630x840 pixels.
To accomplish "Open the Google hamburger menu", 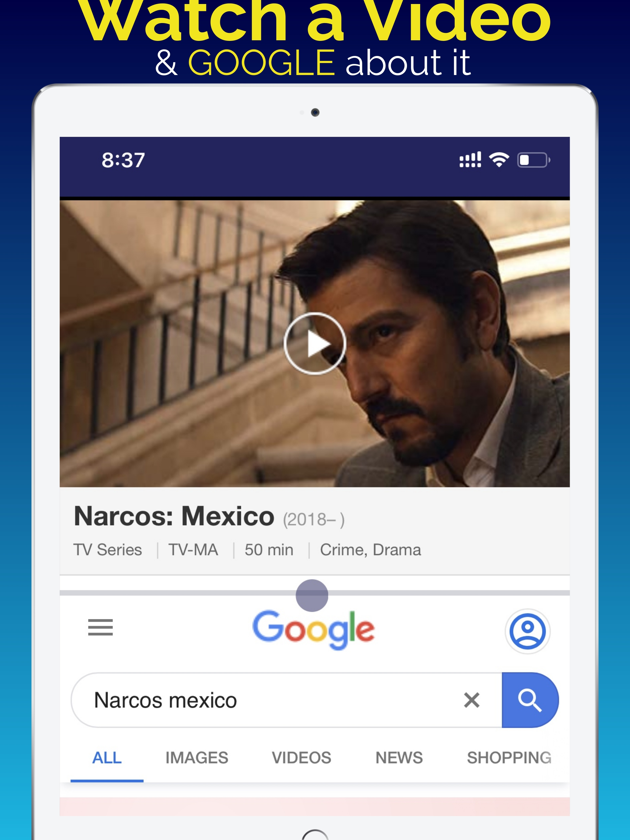I will (x=100, y=627).
